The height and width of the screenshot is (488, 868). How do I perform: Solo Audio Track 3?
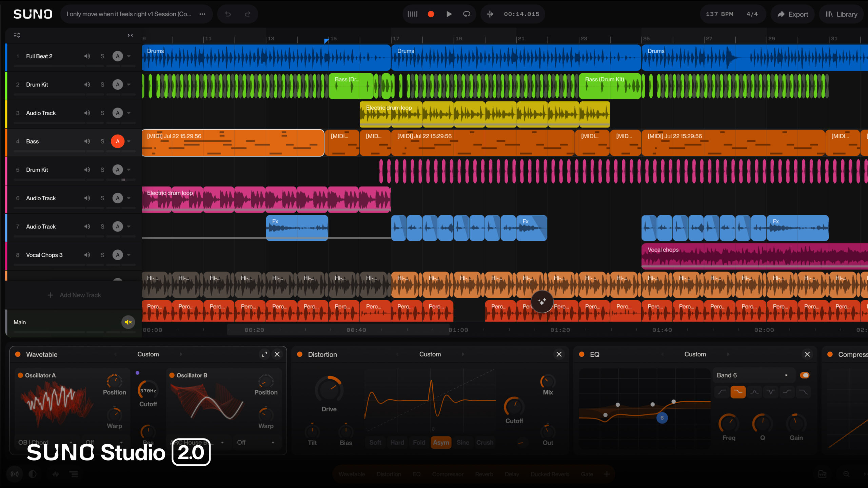tap(102, 113)
